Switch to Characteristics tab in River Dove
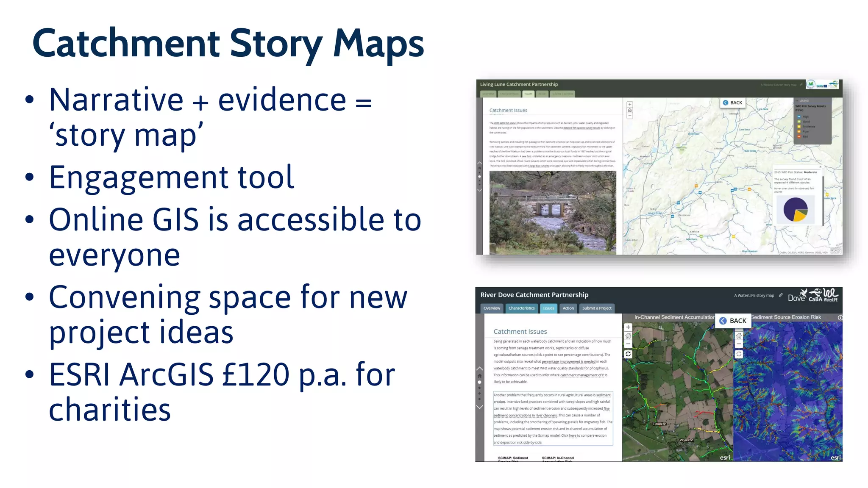This screenshot has height=488, width=868. click(x=521, y=308)
